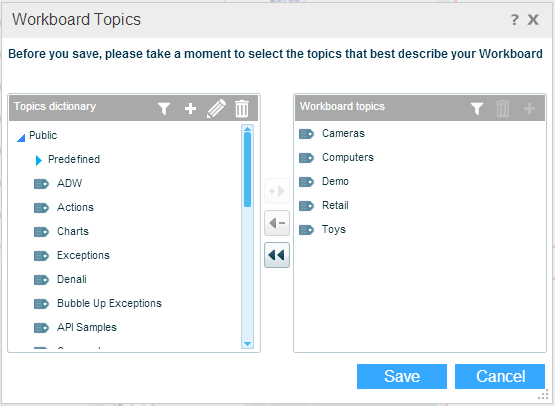Cancel the Workboard Topics dialog
The image size is (555, 406).
coord(500,376)
